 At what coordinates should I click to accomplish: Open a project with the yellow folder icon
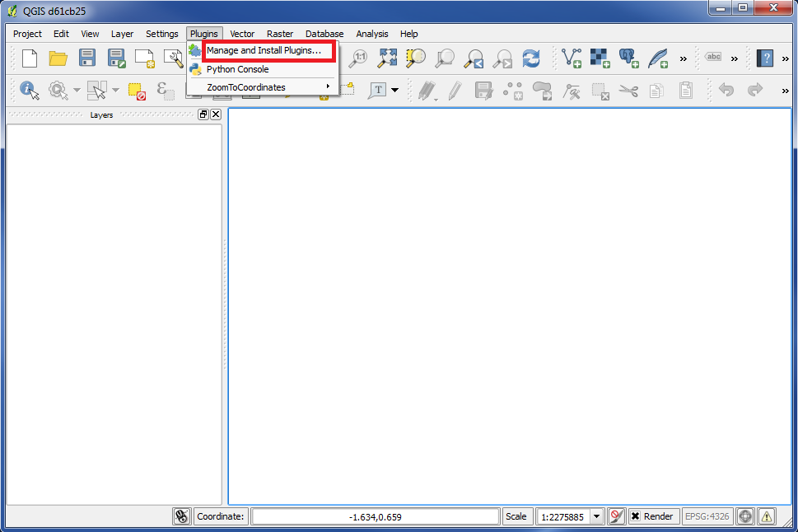[58, 58]
